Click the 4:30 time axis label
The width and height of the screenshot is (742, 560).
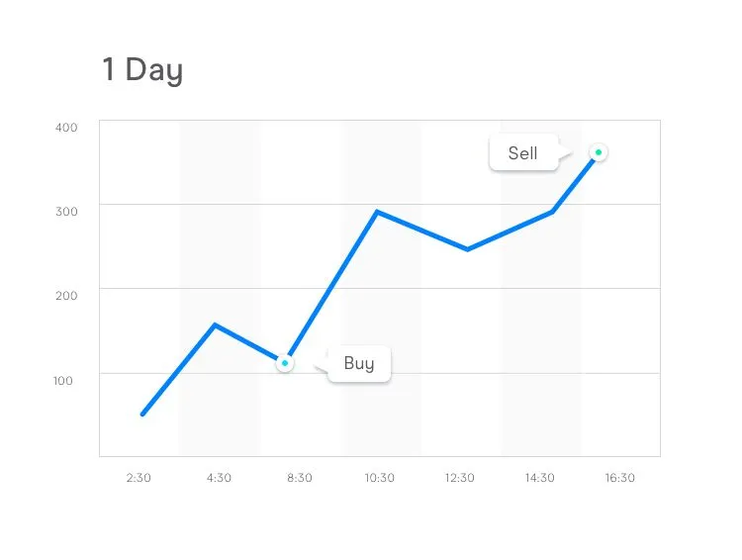(x=219, y=478)
